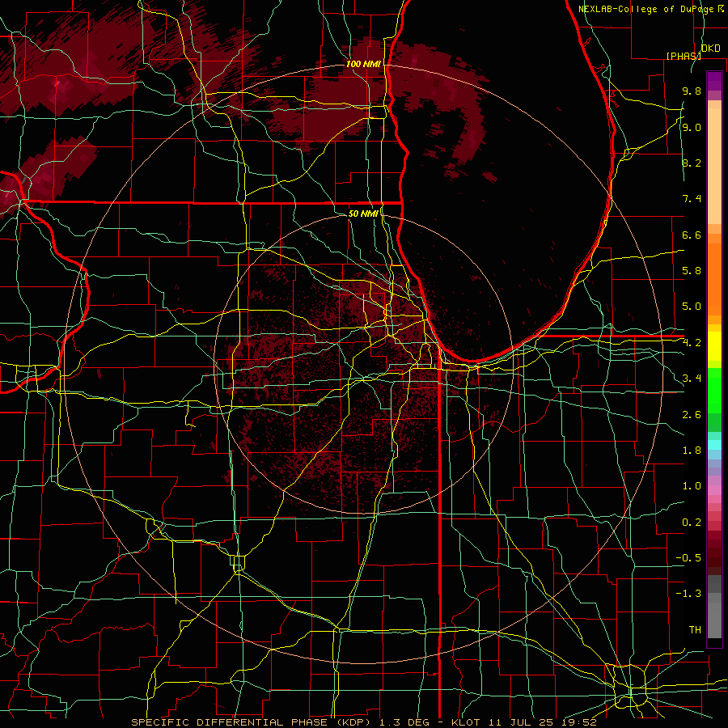Click the -0.5 scale value
The height and width of the screenshot is (728, 728).
click(x=688, y=558)
